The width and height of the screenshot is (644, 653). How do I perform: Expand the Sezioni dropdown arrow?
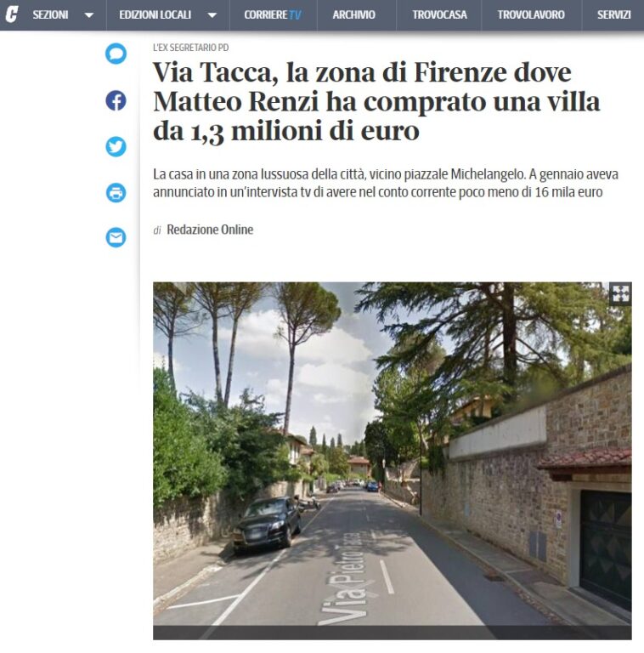click(x=88, y=16)
